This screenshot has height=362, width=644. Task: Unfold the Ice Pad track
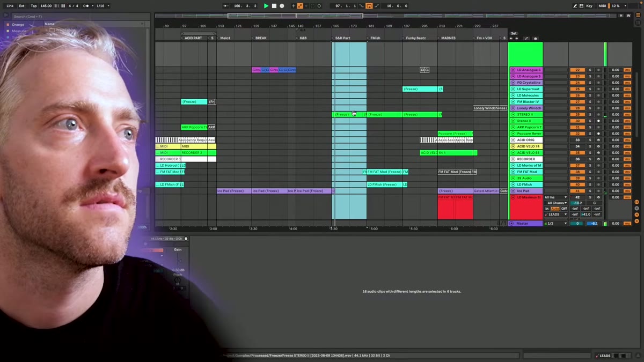point(513,191)
